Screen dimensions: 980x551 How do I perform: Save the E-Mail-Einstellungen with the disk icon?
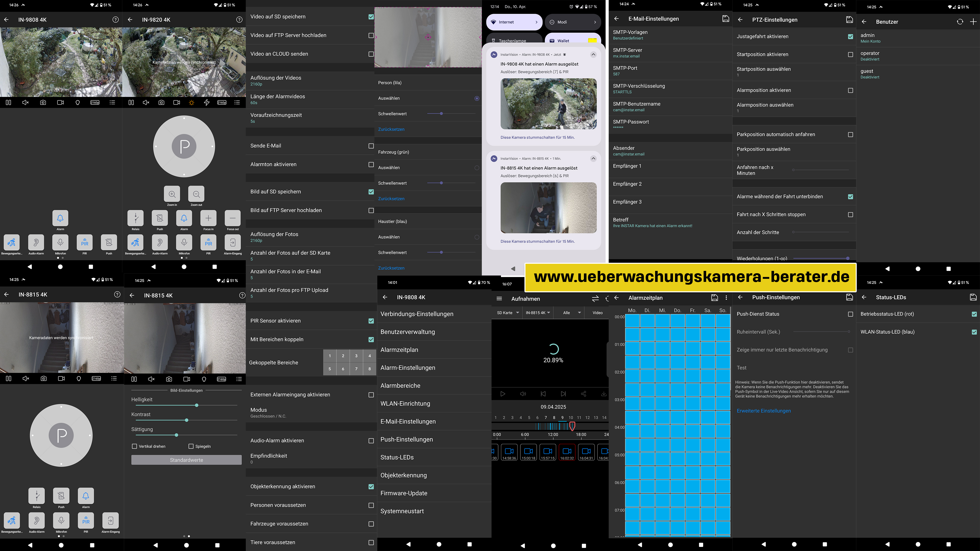pyautogui.click(x=726, y=19)
